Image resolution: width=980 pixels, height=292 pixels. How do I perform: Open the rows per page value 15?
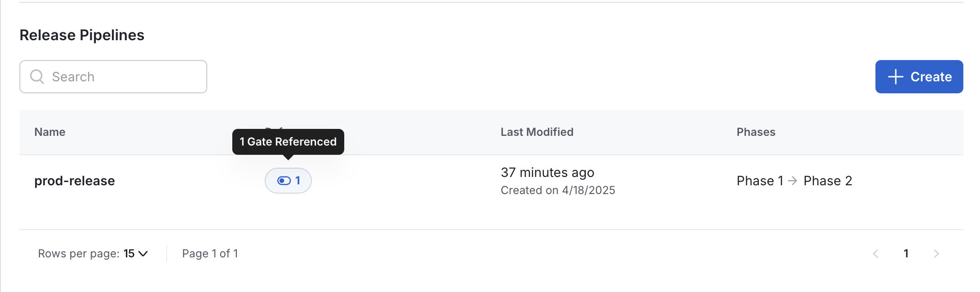coord(129,254)
